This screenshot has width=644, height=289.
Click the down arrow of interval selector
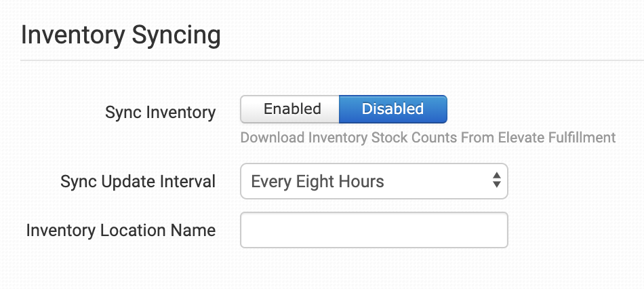[497, 186]
